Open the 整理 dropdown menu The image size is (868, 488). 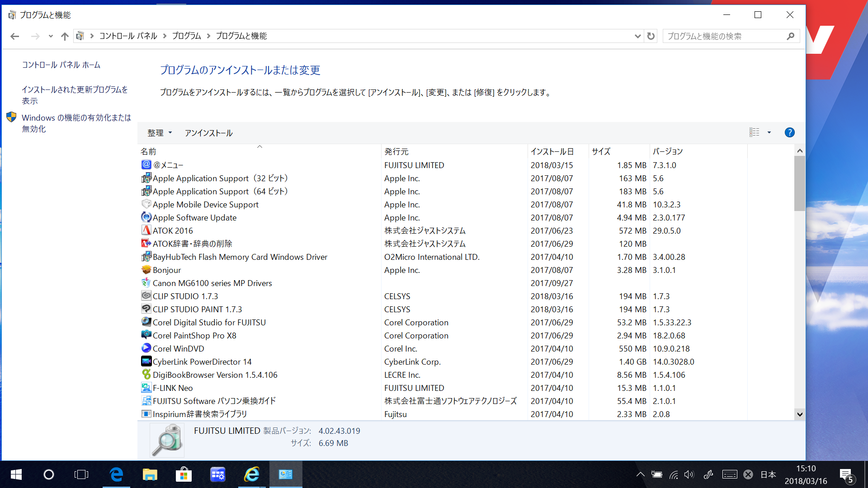pos(160,133)
